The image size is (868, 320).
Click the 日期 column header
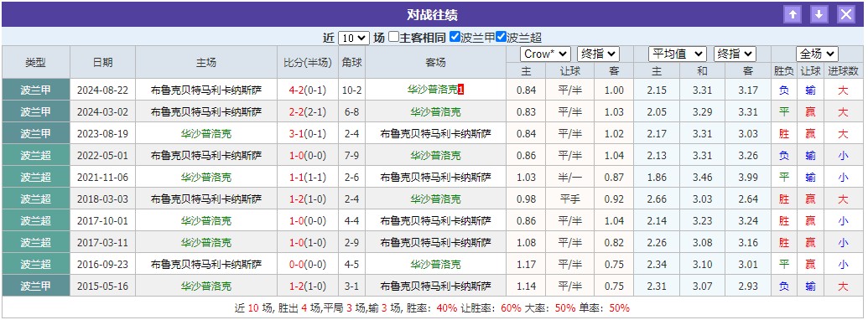coord(102,63)
